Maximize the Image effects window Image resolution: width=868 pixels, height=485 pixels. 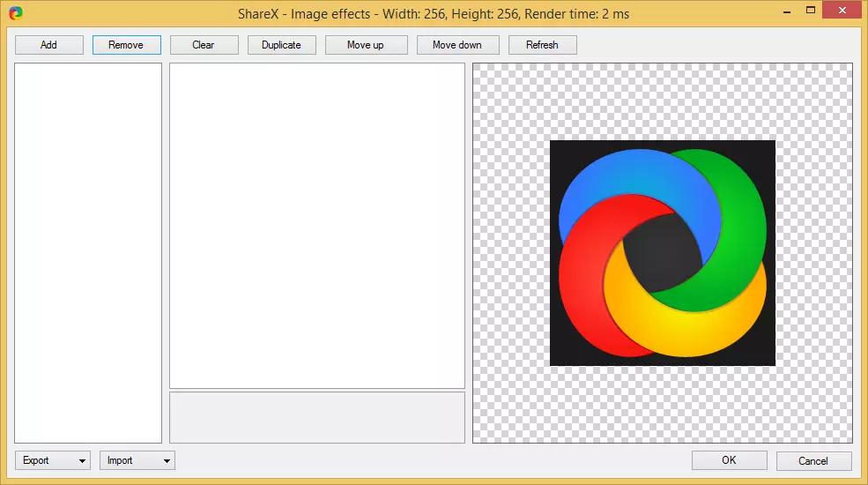(810, 11)
